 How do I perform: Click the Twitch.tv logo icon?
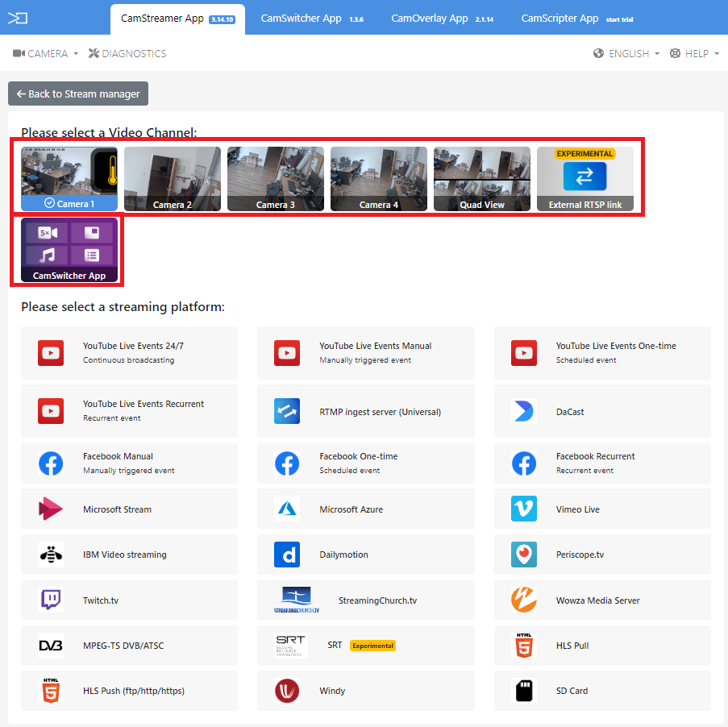point(51,600)
